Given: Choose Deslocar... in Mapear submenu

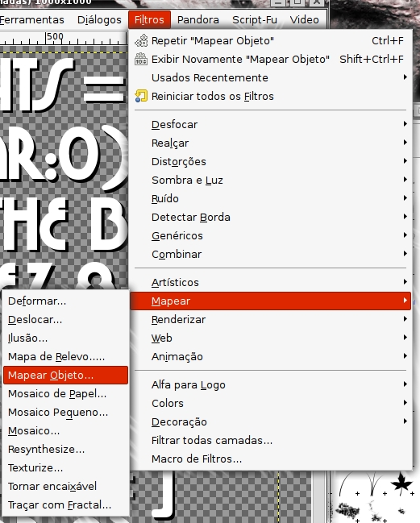Looking at the screenshot, I should click(x=65, y=320).
